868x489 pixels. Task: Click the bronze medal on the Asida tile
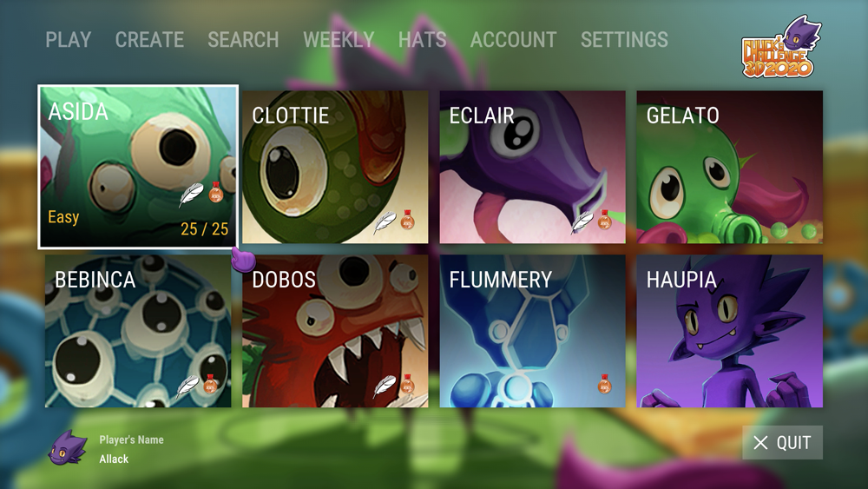click(x=216, y=192)
